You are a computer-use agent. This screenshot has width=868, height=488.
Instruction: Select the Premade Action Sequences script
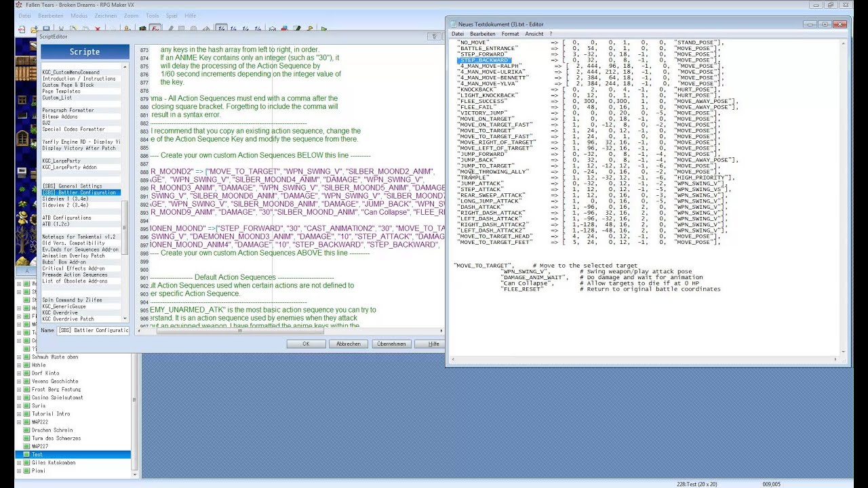75,274
